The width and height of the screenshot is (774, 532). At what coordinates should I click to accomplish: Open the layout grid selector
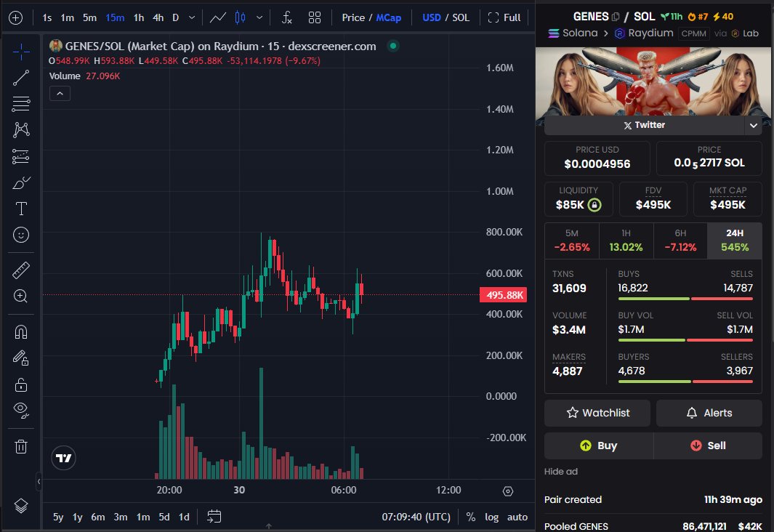coord(315,17)
